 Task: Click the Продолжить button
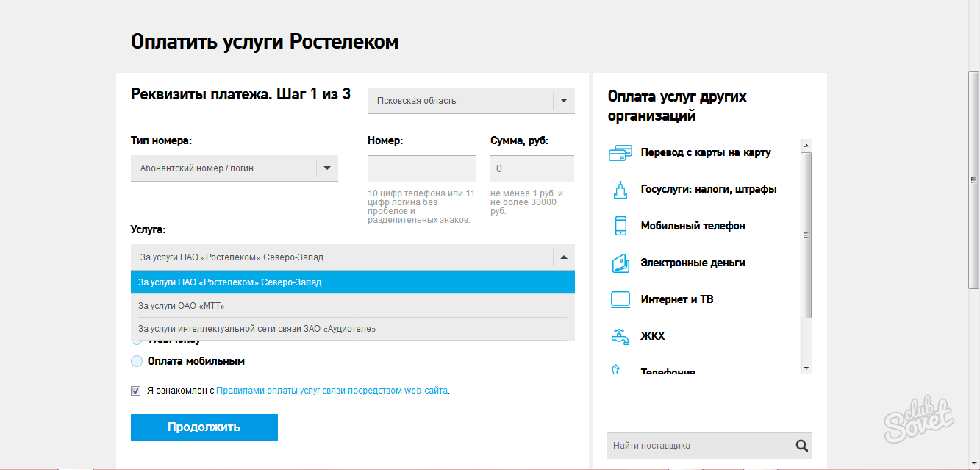point(204,427)
